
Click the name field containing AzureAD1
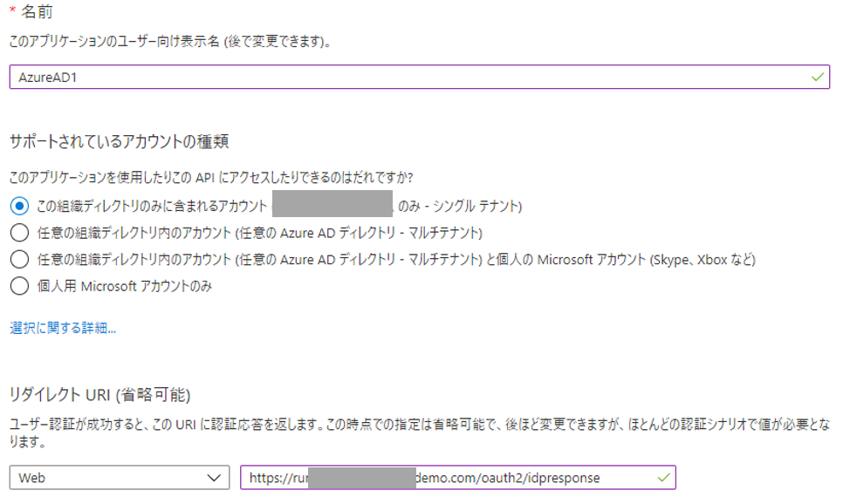tap(419, 77)
